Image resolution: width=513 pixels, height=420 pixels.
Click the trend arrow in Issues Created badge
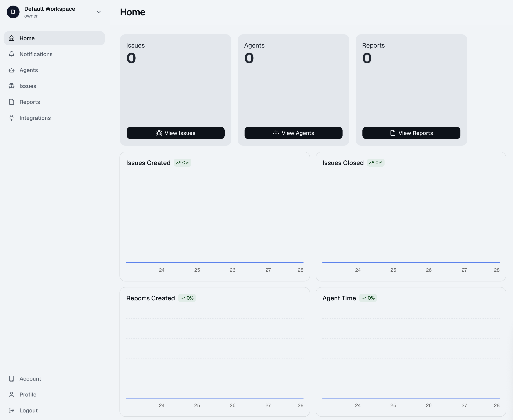coord(178,163)
